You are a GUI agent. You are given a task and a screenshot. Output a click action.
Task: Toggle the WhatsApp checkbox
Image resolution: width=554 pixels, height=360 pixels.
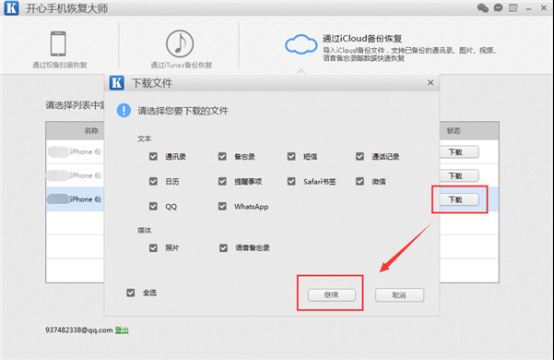pos(222,206)
